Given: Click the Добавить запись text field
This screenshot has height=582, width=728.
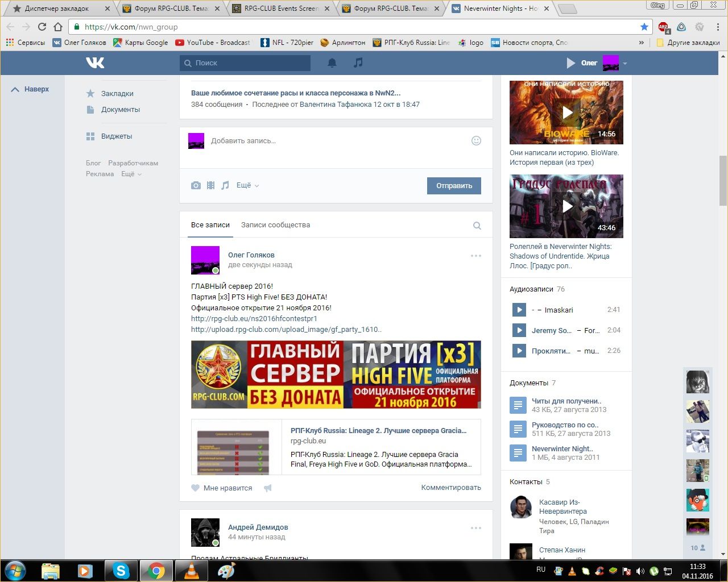Looking at the screenshot, I should (x=336, y=140).
